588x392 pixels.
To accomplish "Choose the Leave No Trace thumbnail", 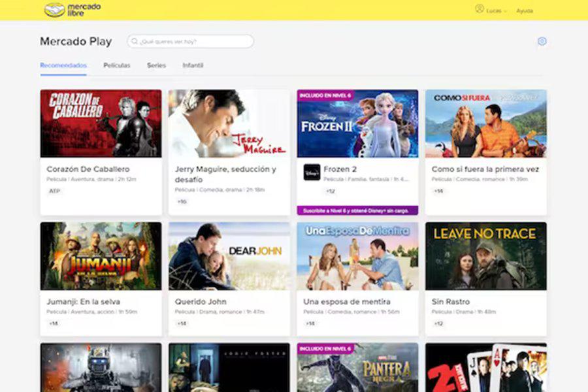I will [x=485, y=255].
